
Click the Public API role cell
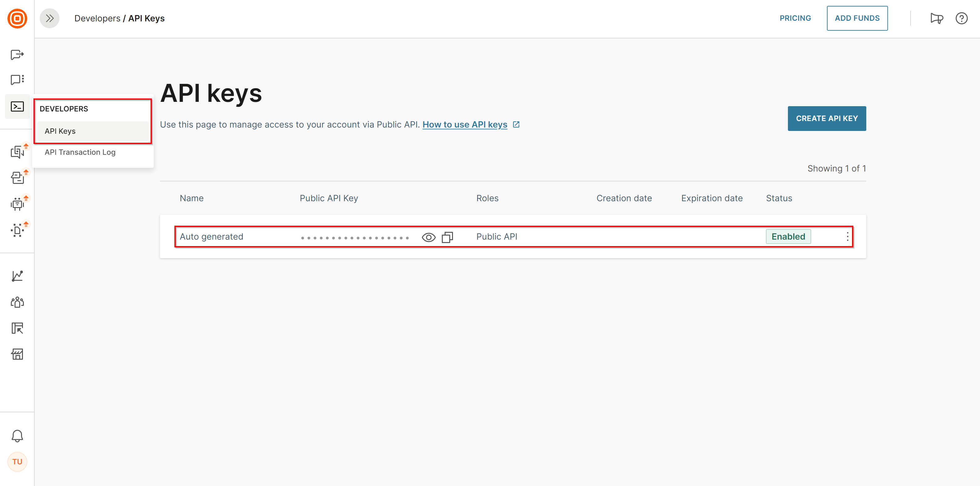click(496, 237)
